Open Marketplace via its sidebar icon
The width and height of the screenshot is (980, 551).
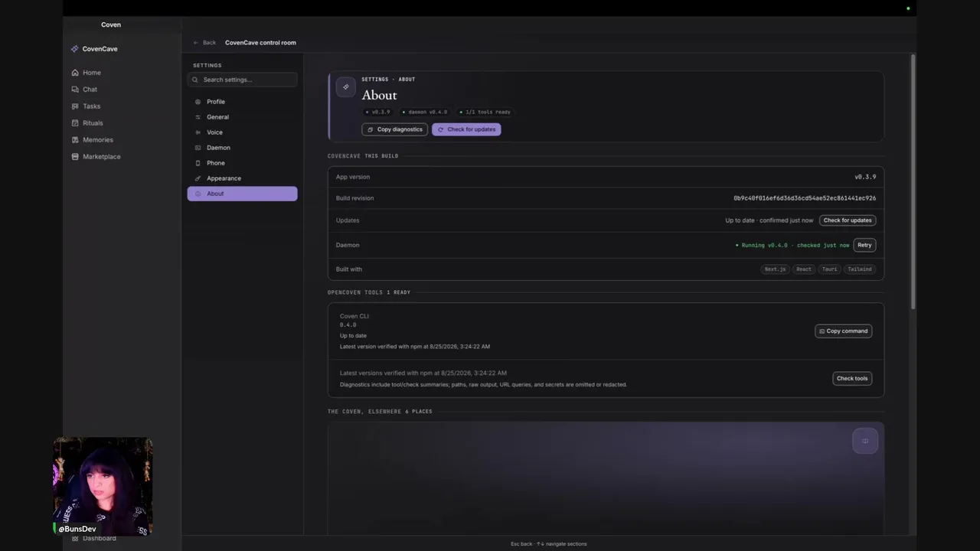[x=75, y=157]
